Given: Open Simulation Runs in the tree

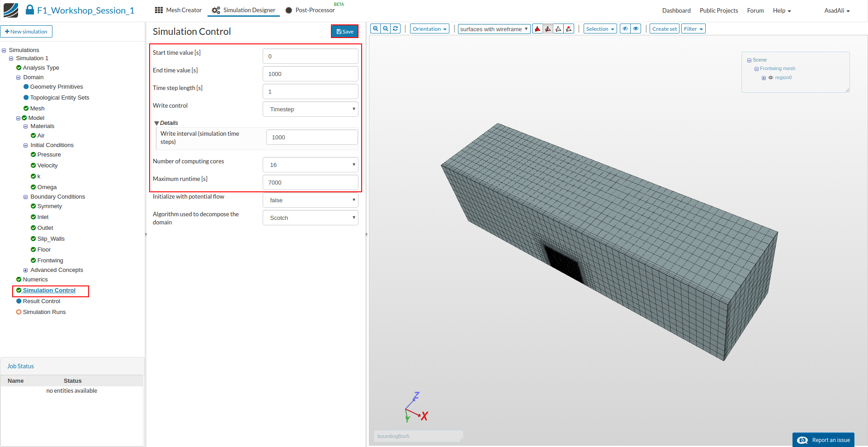Looking at the screenshot, I should [x=44, y=312].
